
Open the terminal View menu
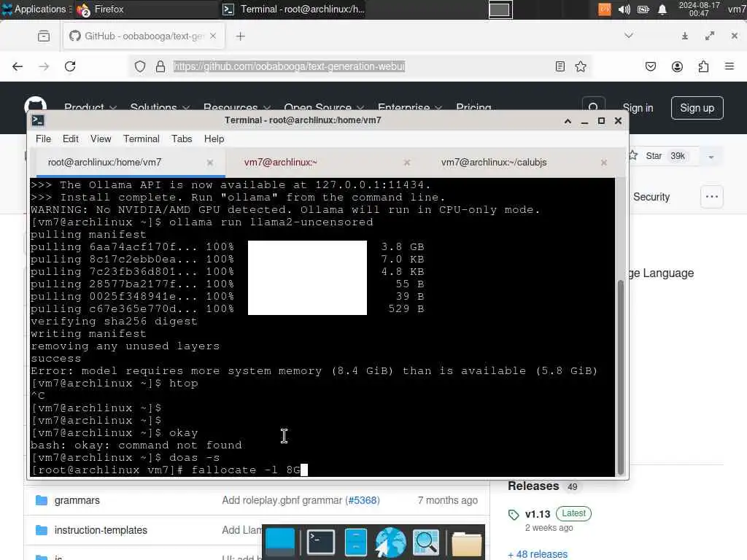pyautogui.click(x=101, y=139)
